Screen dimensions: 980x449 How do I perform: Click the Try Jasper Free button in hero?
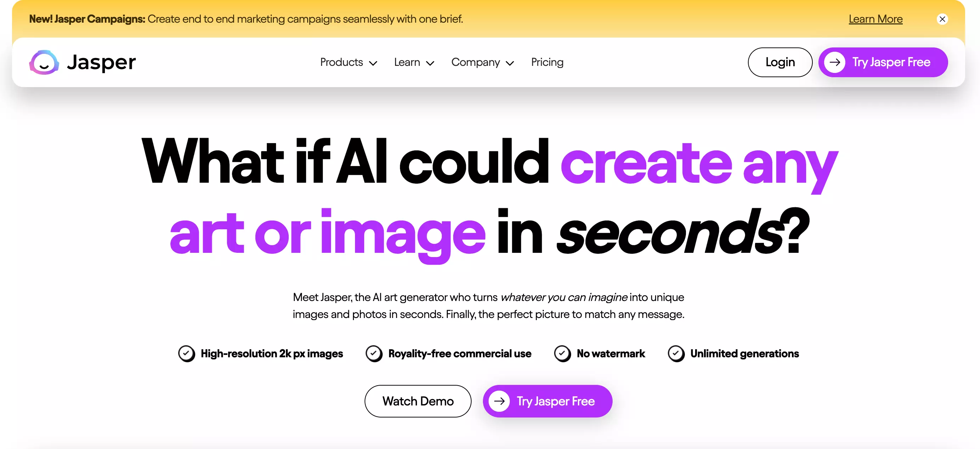click(x=548, y=401)
